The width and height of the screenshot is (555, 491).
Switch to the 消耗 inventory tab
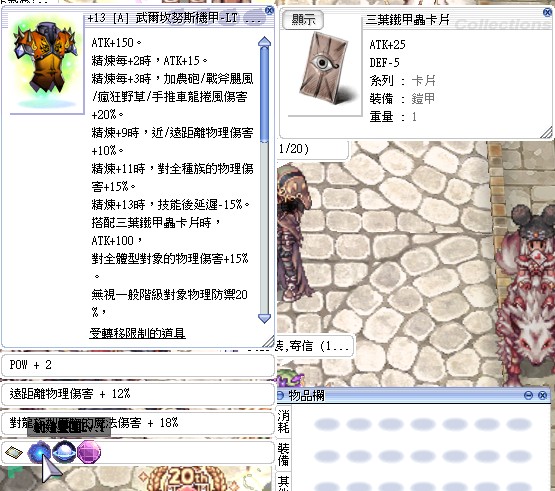(283, 421)
